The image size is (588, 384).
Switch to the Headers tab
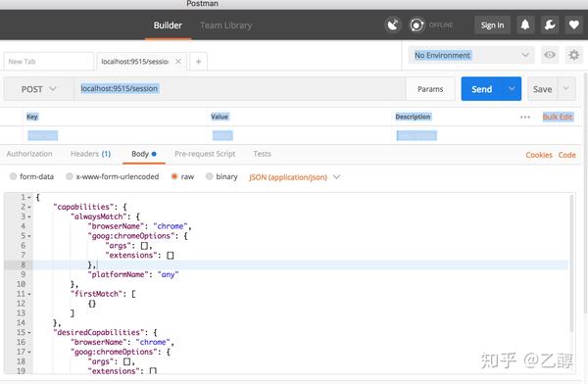[x=90, y=154]
